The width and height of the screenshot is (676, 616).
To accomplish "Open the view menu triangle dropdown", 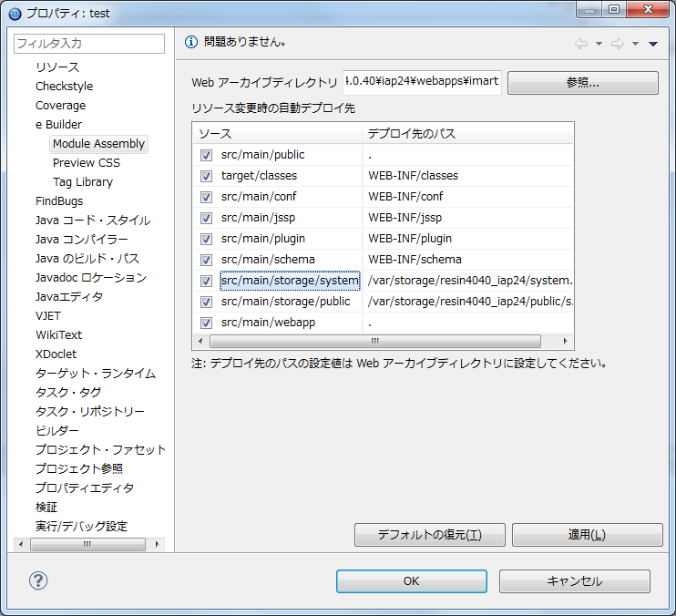I will click(652, 44).
